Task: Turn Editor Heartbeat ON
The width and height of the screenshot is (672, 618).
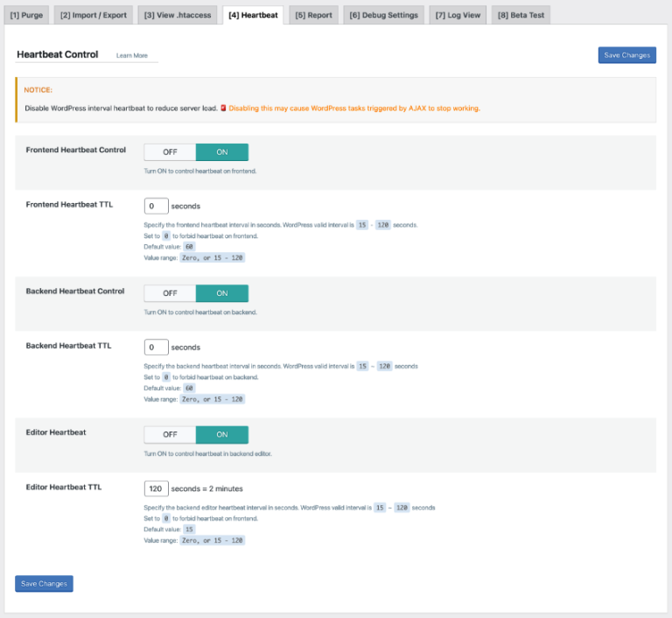Action: [222, 434]
